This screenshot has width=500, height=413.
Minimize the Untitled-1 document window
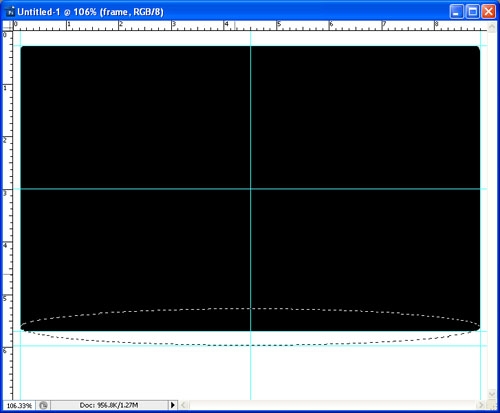click(x=456, y=12)
